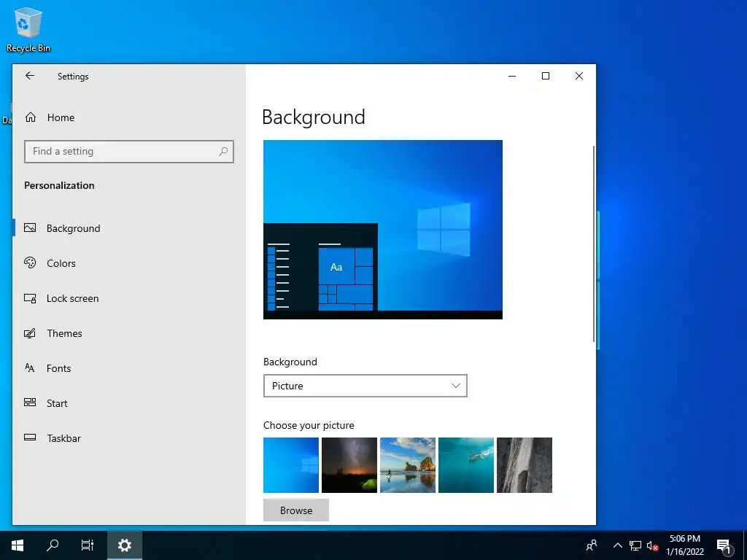
Task: Open the People icon in system tray
Action: pos(592,545)
